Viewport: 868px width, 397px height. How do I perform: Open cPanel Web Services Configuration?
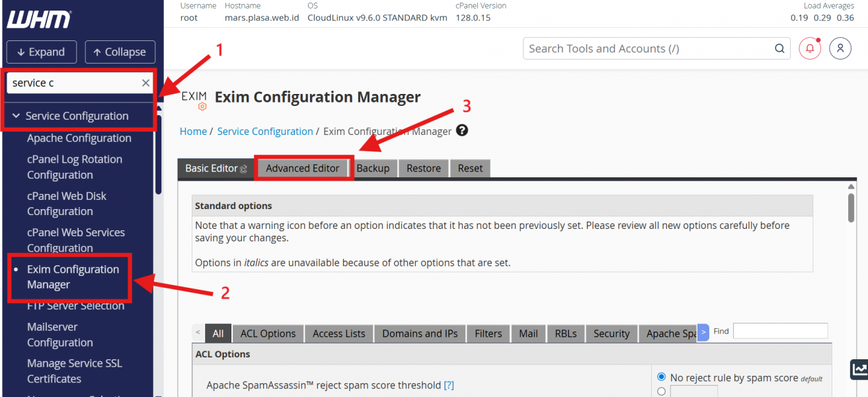76,240
